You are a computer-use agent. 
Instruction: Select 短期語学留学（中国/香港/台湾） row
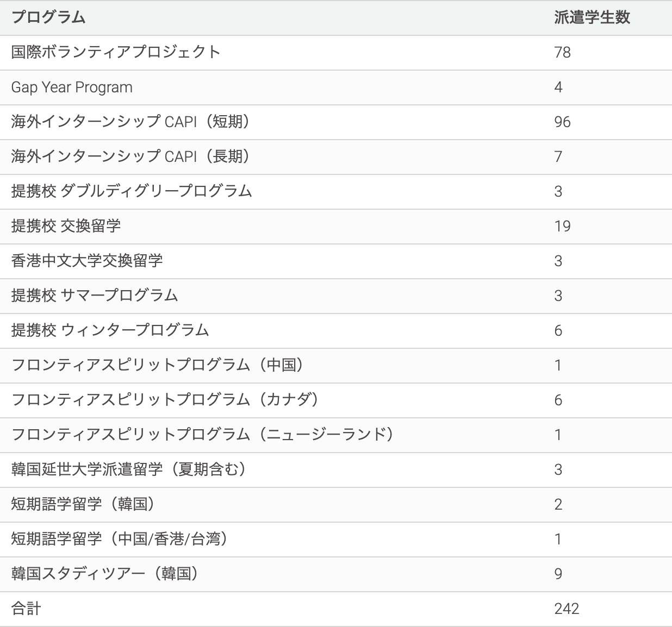120,539
